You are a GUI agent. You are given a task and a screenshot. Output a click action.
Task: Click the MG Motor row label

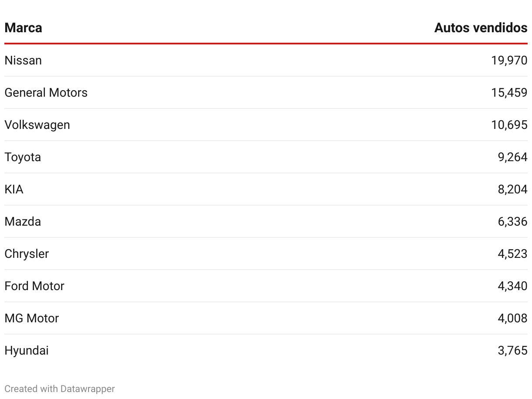coord(31,318)
